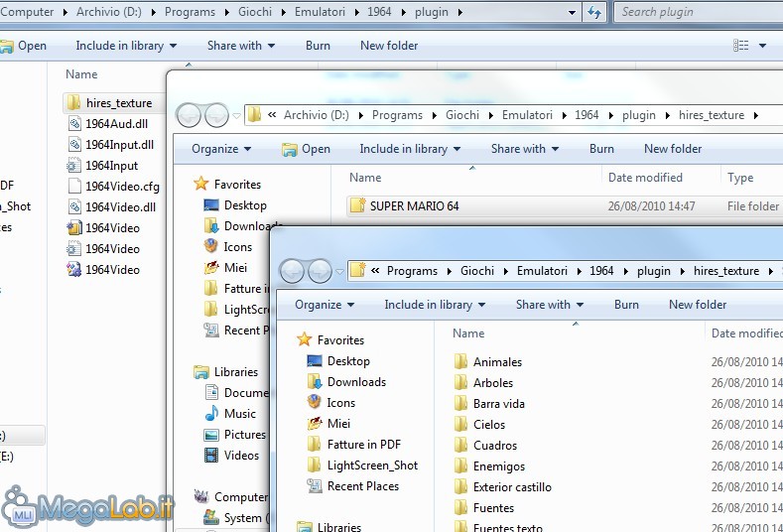Open the SUPER MARIO 64 folder
This screenshot has width=783, height=532.
414,206
